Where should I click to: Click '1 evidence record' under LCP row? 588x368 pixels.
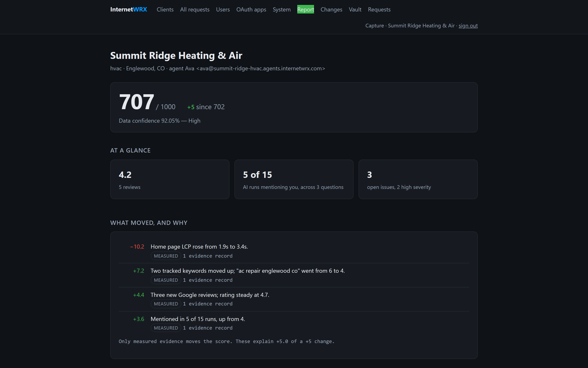coord(208,256)
